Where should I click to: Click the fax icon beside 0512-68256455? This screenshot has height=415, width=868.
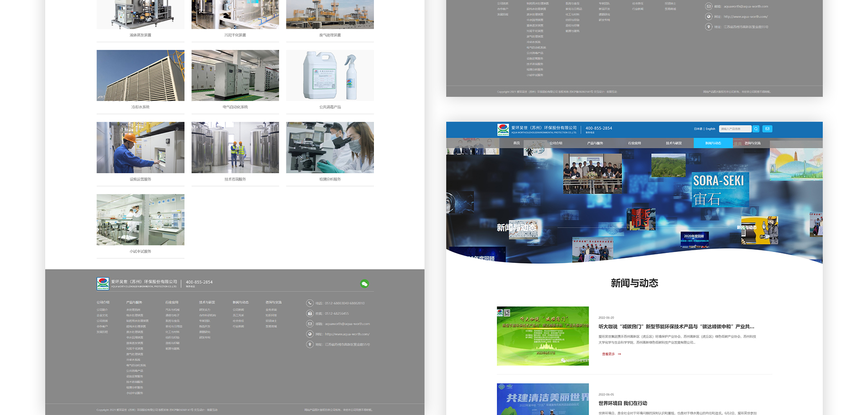pyautogui.click(x=310, y=313)
